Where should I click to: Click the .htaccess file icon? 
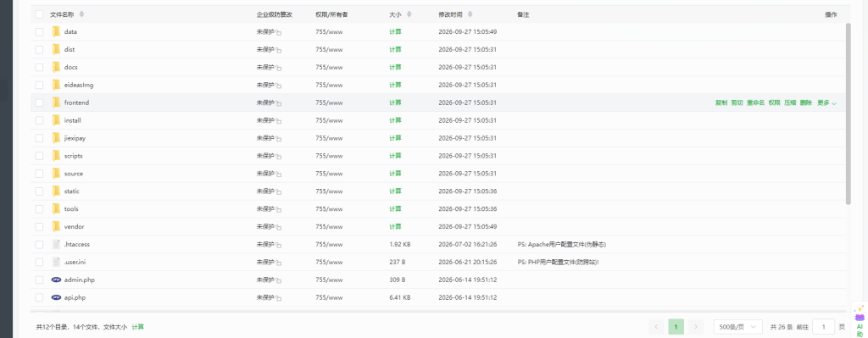click(56, 244)
